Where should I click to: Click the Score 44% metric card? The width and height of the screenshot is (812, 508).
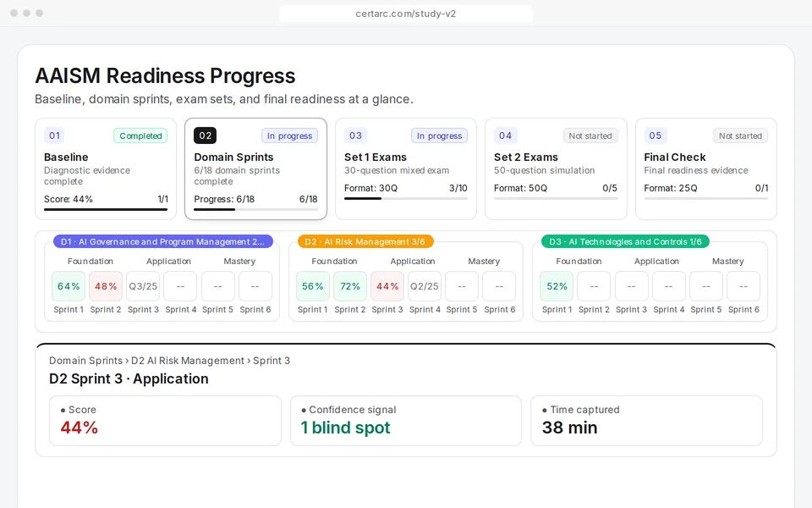coord(165,421)
